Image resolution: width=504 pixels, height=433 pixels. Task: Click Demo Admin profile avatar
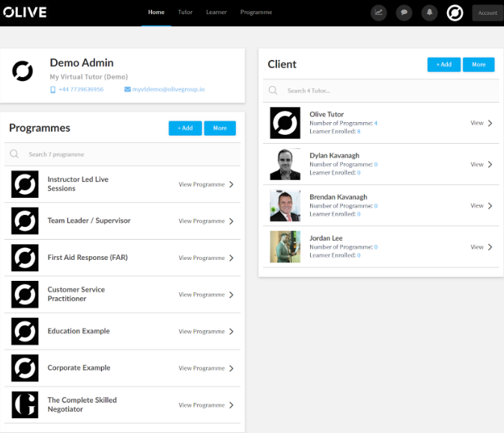click(x=22, y=71)
